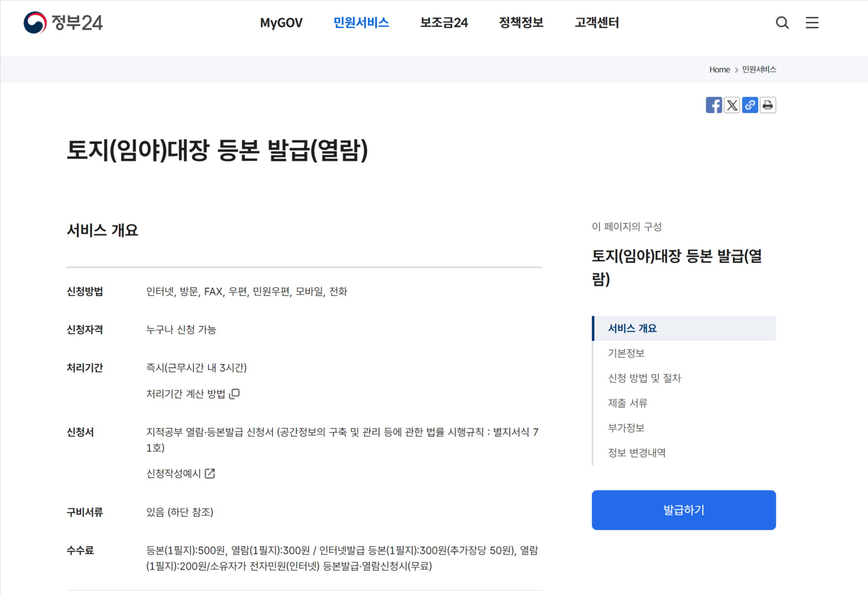Open 정책정보 menu
The image size is (868, 595).
click(521, 22)
